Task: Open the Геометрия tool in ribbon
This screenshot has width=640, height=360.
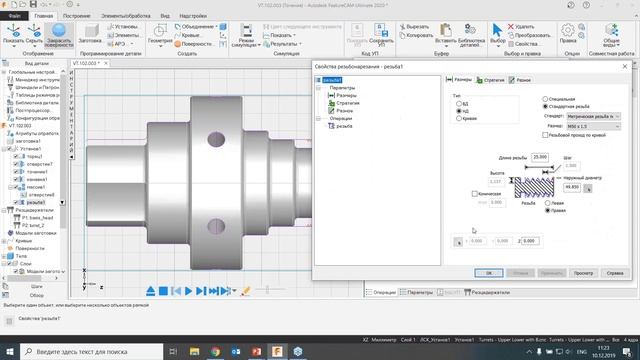Action: point(160,31)
